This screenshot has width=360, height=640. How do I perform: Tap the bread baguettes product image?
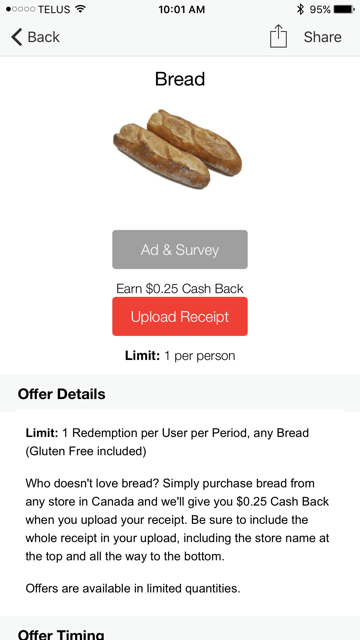pos(178,149)
